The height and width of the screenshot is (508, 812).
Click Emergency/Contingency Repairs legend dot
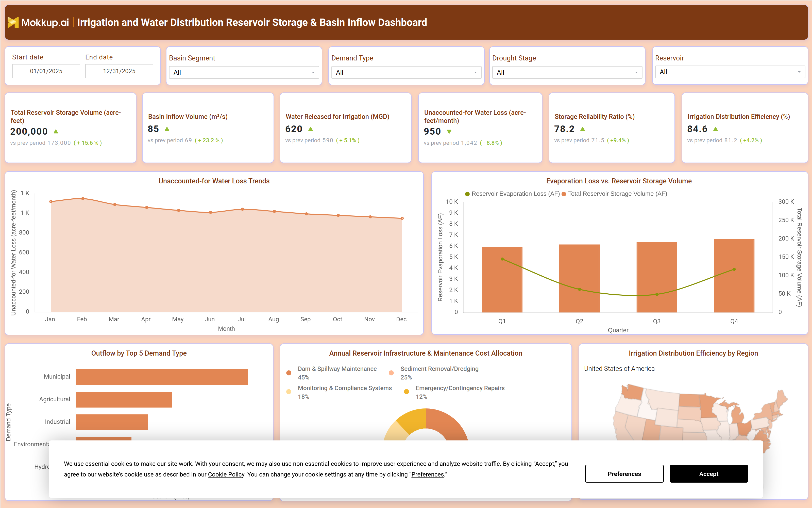[406, 392]
